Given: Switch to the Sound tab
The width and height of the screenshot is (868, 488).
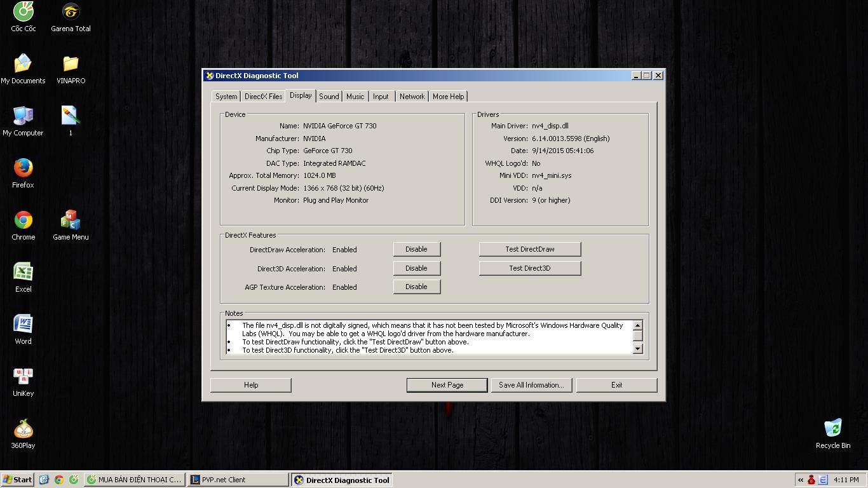Looking at the screenshot, I should pyautogui.click(x=329, y=97).
